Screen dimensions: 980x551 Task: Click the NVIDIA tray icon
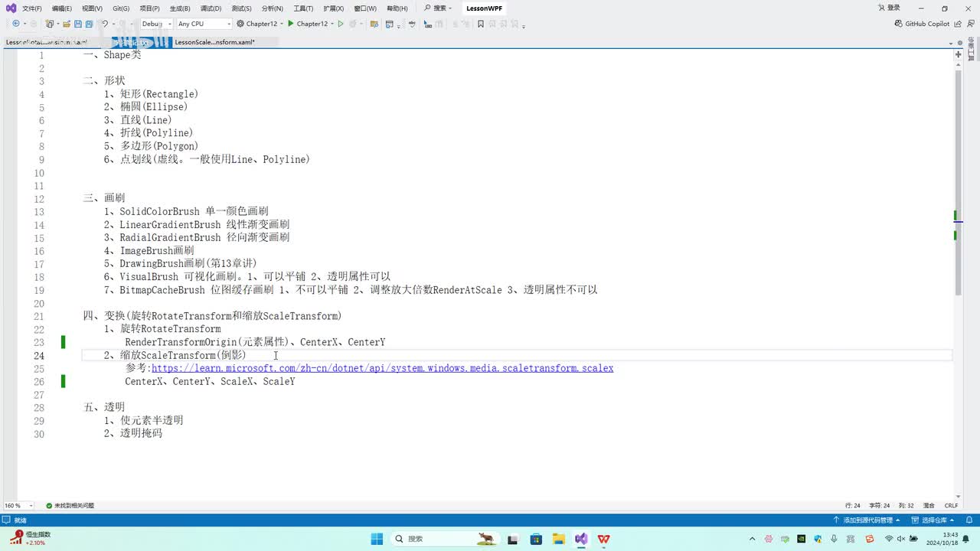click(801, 539)
